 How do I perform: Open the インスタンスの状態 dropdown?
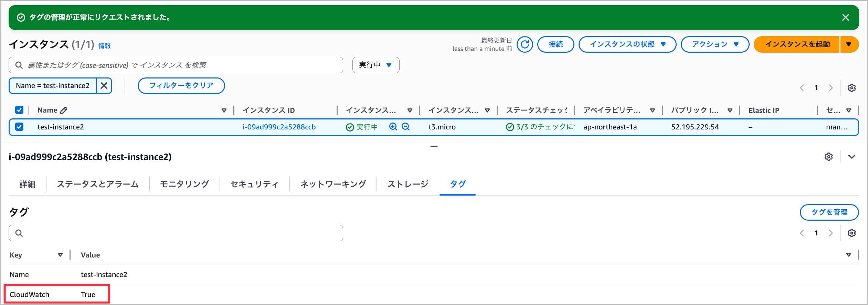click(x=627, y=44)
